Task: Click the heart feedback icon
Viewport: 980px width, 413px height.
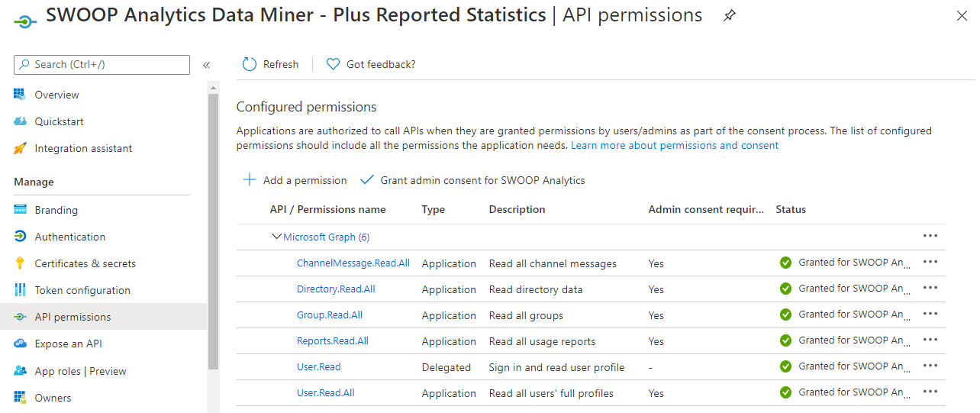Action: [333, 64]
